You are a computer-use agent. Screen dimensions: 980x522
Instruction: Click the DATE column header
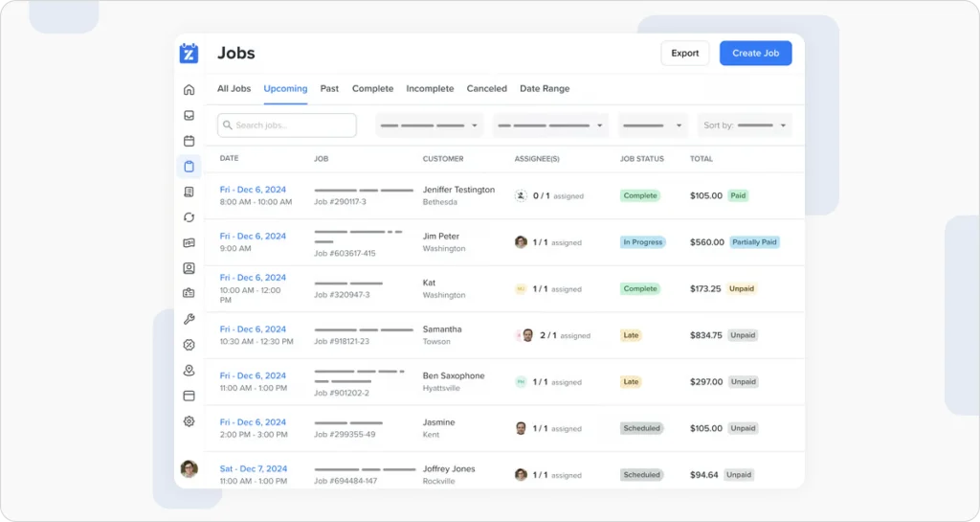[229, 158]
